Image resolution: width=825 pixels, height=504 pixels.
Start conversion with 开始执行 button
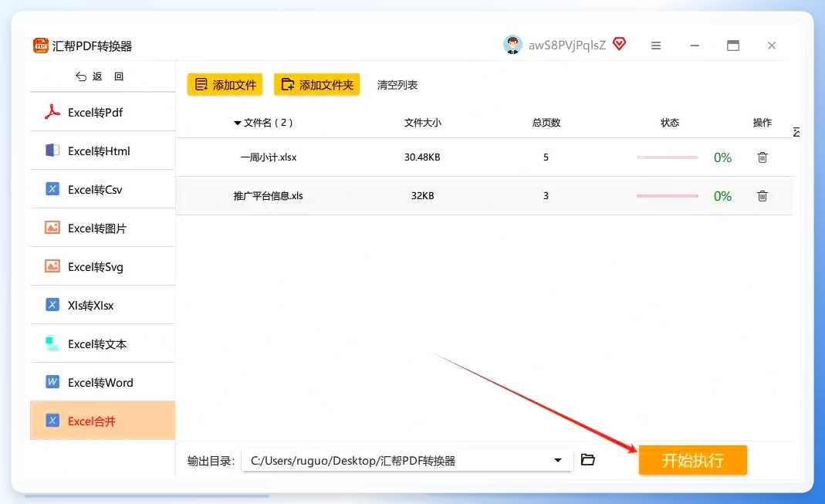(693, 460)
